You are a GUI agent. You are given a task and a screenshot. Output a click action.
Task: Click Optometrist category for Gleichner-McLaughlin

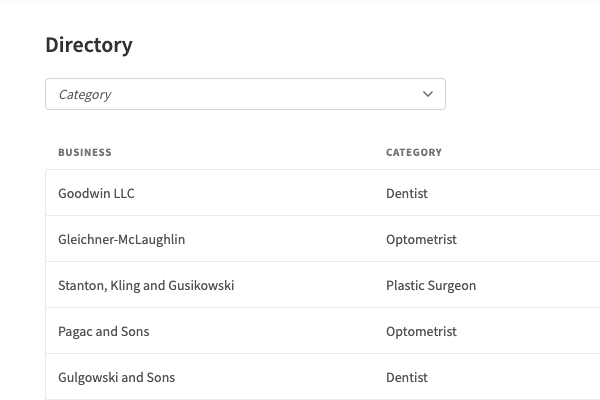(421, 239)
